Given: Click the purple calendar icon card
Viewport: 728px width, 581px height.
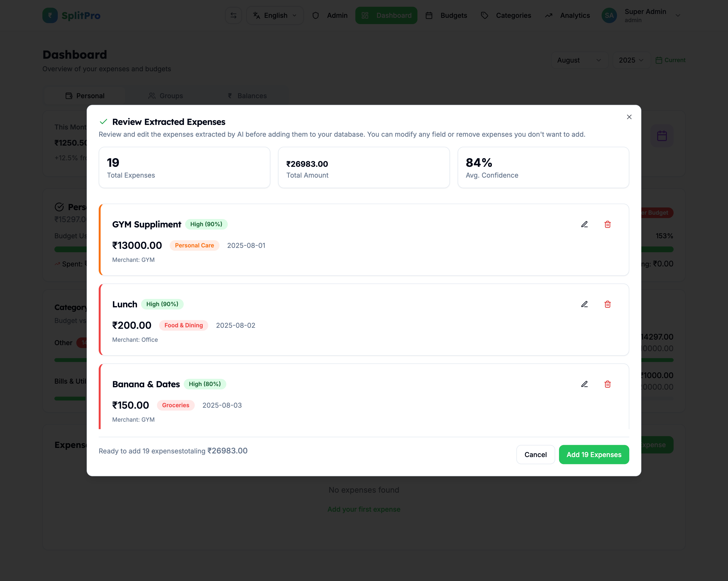Looking at the screenshot, I should click(x=662, y=136).
